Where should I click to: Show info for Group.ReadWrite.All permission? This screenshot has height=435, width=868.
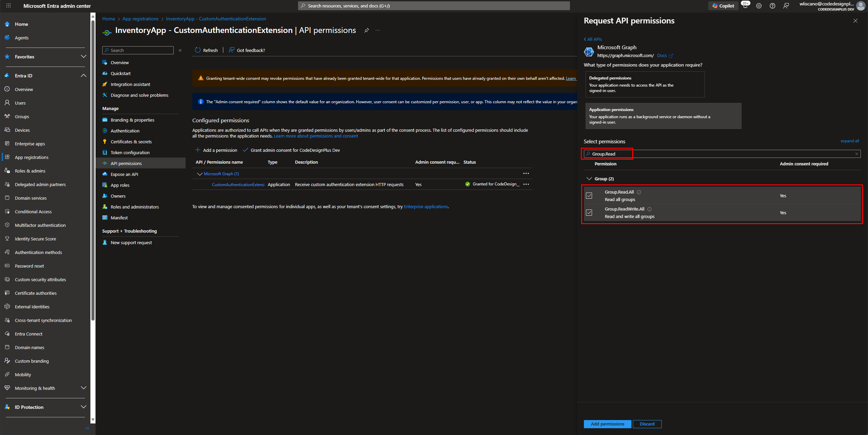[649, 209]
